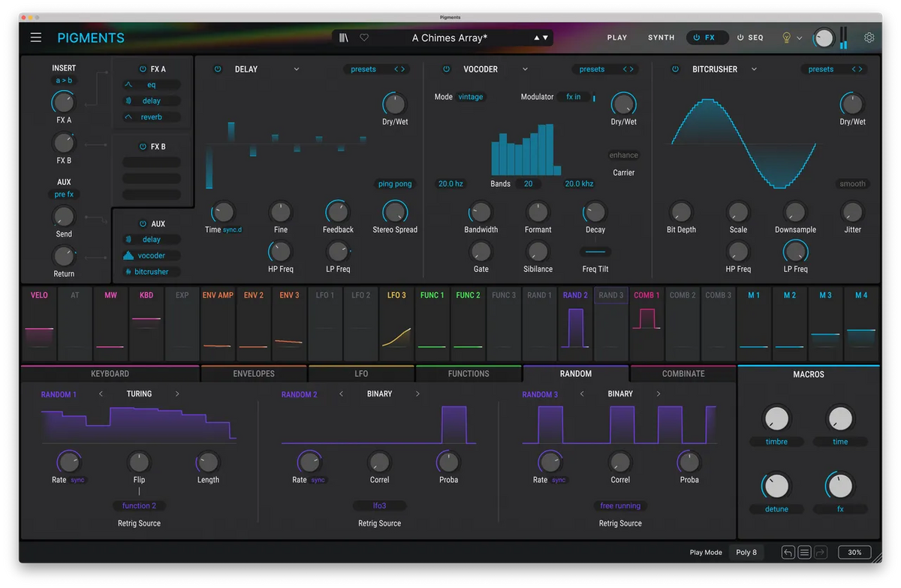Click the ping pong delay button
The image size is (901, 588).
coord(395,184)
